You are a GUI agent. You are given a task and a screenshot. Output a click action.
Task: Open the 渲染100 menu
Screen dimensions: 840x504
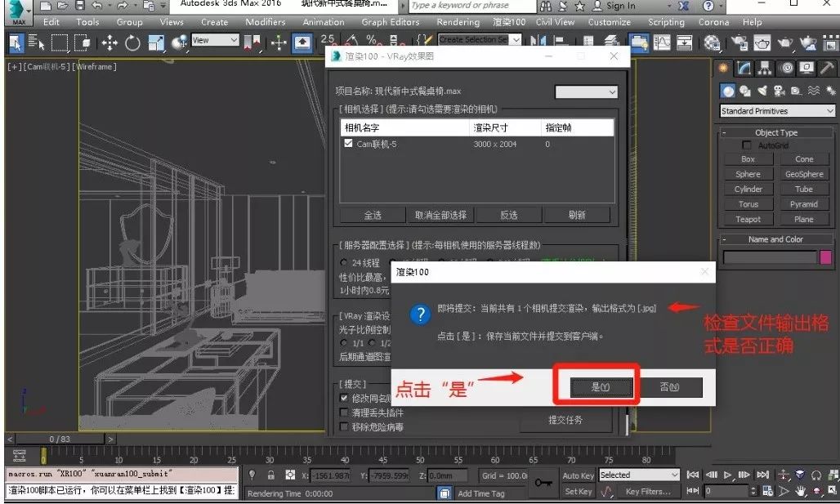(x=509, y=22)
